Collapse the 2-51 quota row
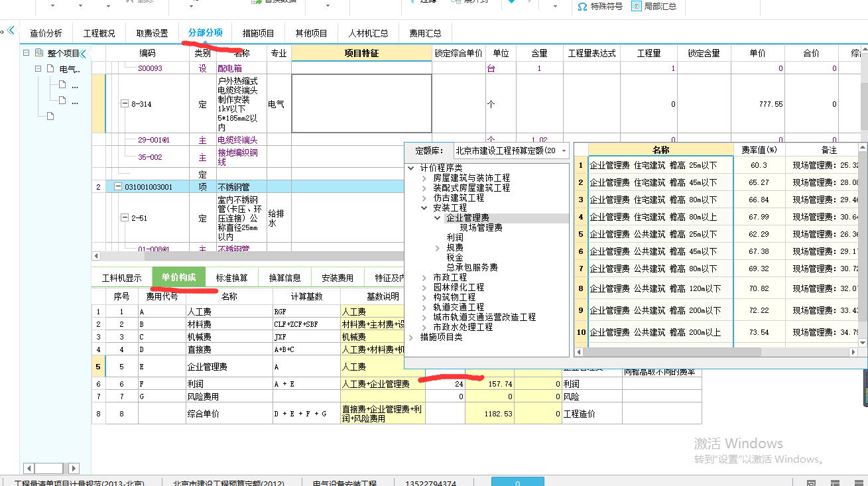 (x=124, y=217)
